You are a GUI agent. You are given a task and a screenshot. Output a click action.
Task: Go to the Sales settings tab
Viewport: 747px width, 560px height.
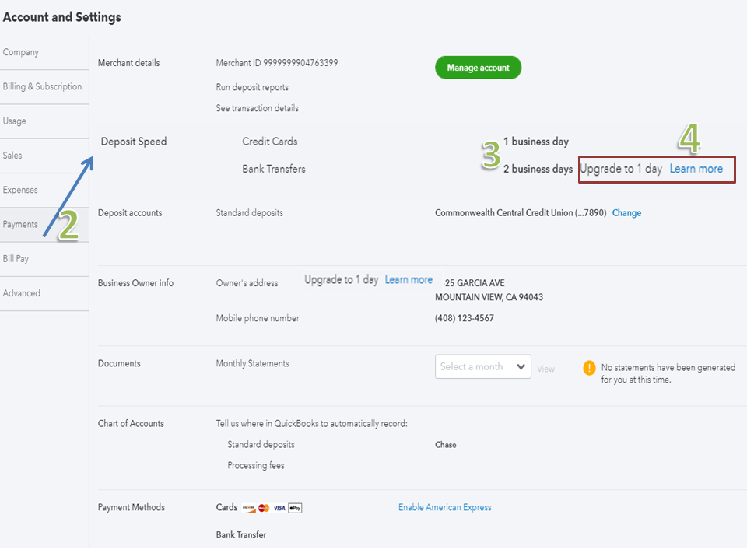point(12,156)
